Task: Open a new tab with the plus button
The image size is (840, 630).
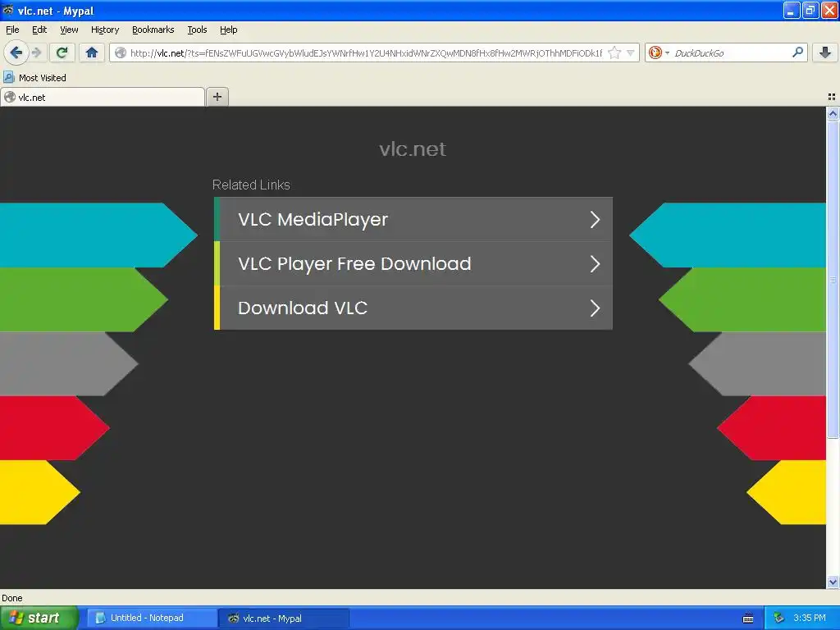Action: [x=217, y=97]
